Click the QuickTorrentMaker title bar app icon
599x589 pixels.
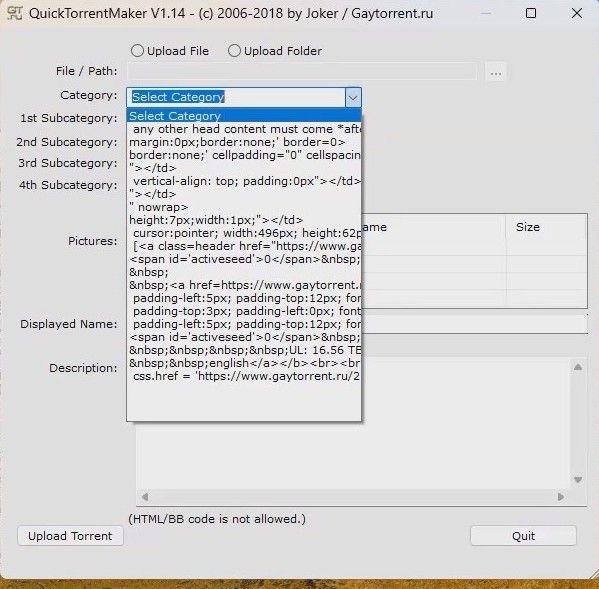tap(15, 13)
